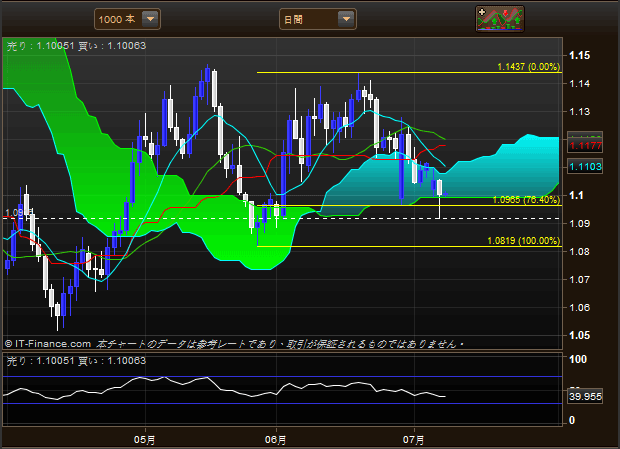Image resolution: width=620 pixels, height=449 pixels.
Task: Click the 1.05 price axis label
Action: pos(579,335)
